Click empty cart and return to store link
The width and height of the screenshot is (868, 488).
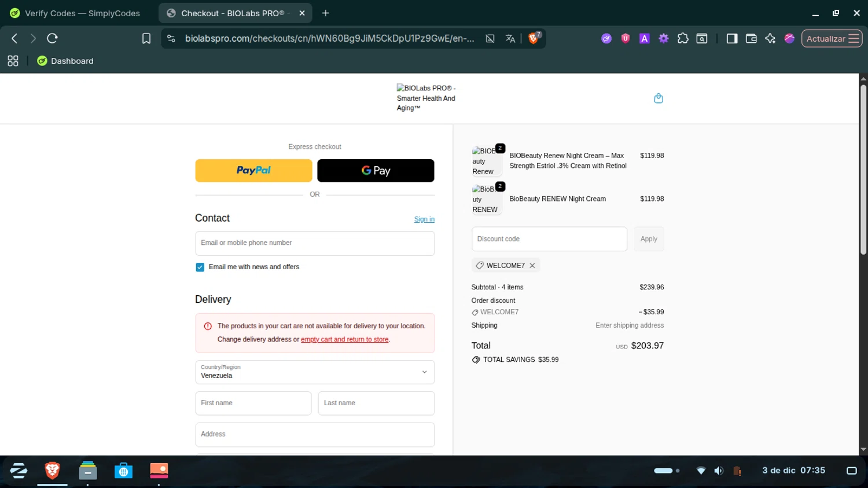344,340
